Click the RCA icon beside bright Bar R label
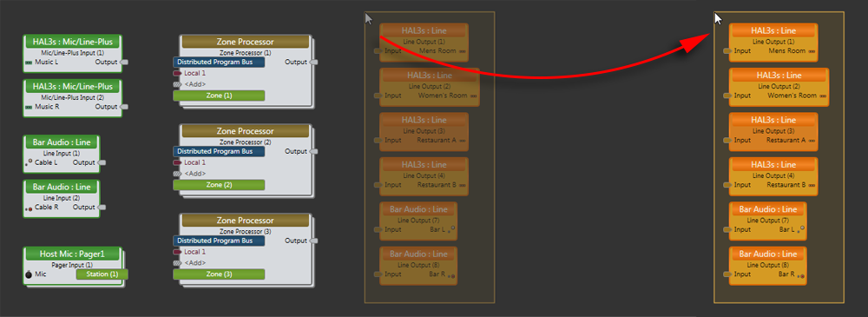The width and height of the screenshot is (868, 317). coord(801,275)
